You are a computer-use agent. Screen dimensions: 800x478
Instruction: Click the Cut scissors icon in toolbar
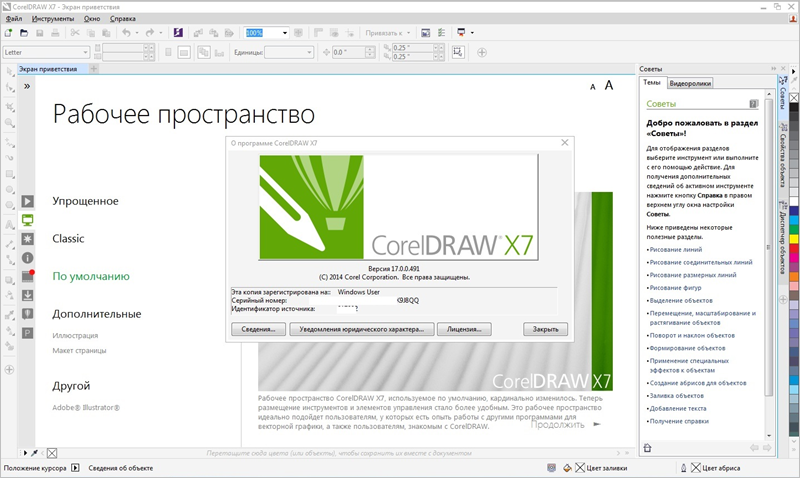click(x=75, y=33)
